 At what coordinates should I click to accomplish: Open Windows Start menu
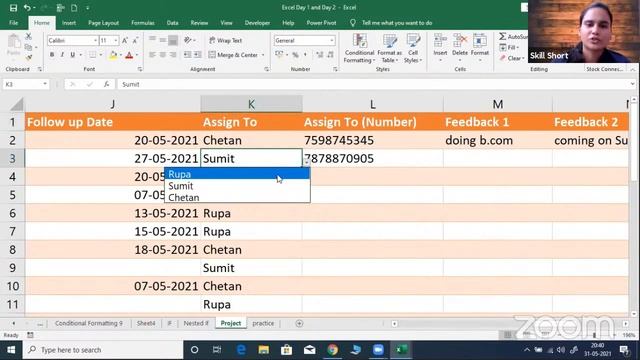click(11, 350)
